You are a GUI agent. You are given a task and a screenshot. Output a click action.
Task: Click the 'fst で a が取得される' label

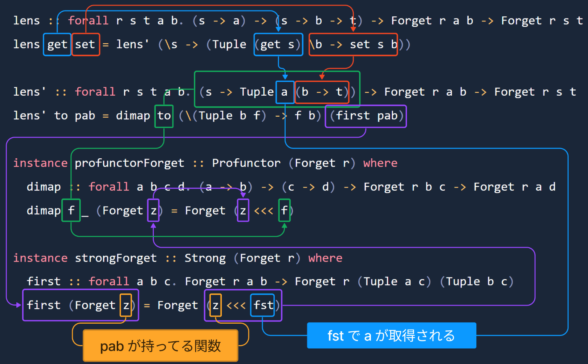coord(391,335)
